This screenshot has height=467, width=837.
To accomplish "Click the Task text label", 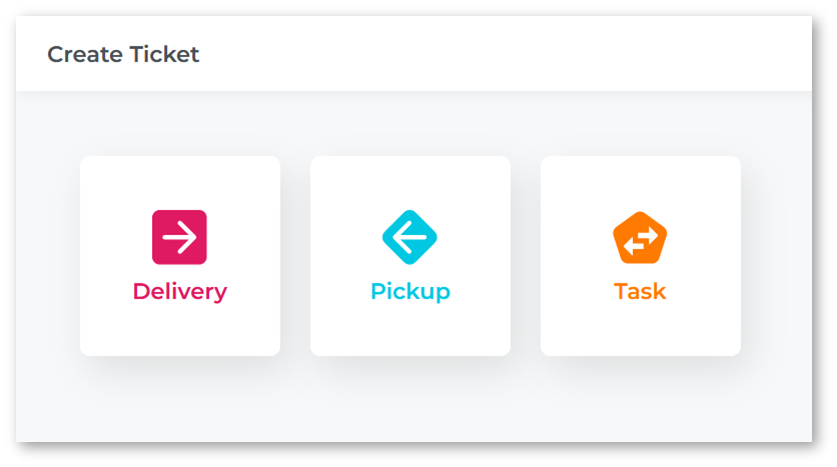I will coord(640,292).
